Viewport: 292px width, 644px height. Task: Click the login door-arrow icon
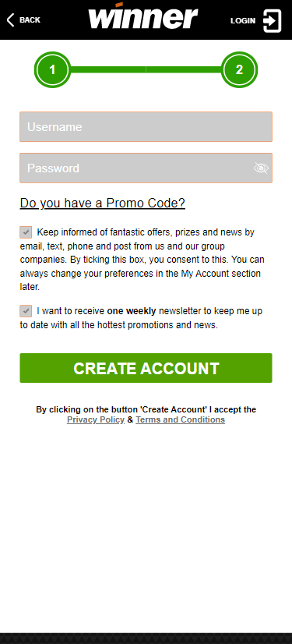tap(272, 21)
